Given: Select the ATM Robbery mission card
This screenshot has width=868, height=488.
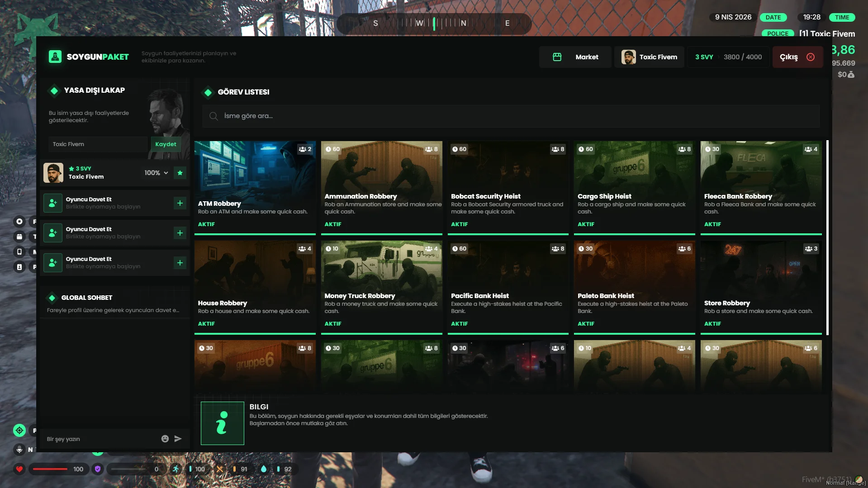Looking at the screenshot, I should 255,187.
